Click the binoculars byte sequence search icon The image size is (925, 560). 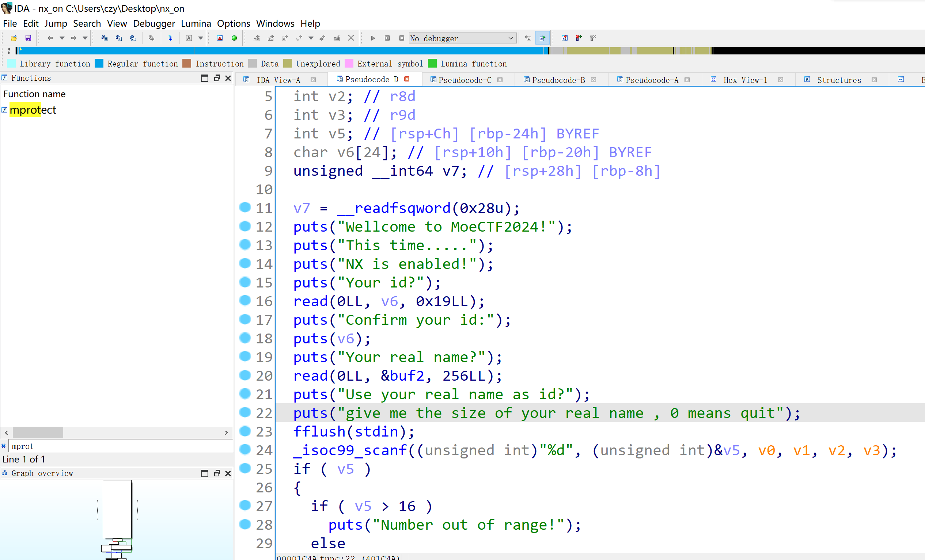[133, 38]
